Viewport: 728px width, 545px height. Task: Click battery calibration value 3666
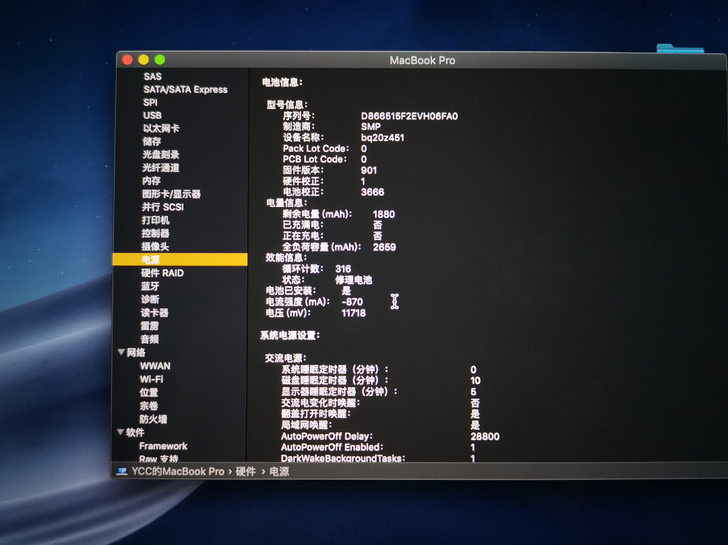[372, 192]
